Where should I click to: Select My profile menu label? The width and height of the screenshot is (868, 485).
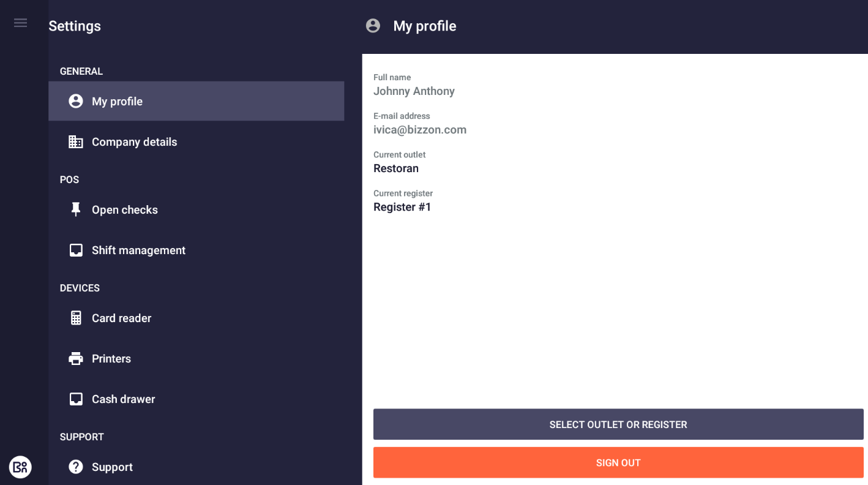tap(117, 102)
